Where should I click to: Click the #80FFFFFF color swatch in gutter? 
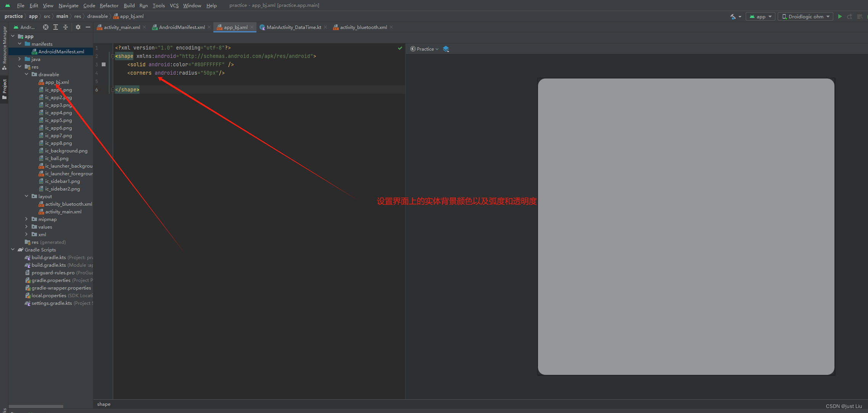tap(104, 64)
